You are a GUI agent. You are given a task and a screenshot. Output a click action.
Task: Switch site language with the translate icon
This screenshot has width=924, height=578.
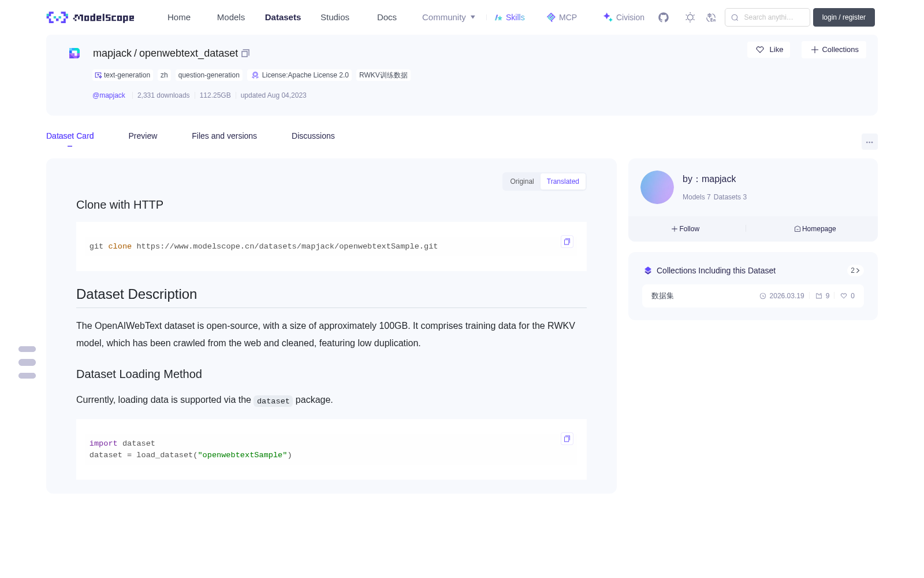pyautogui.click(x=711, y=17)
